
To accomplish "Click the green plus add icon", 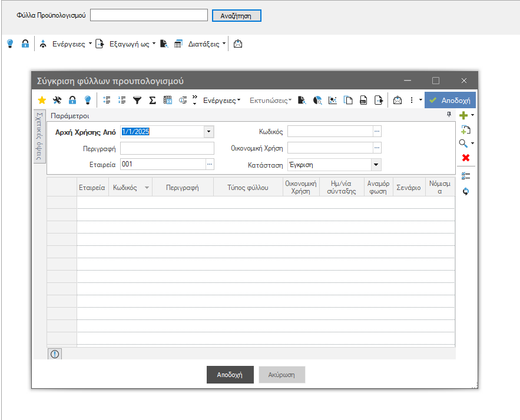I will click(x=463, y=115).
